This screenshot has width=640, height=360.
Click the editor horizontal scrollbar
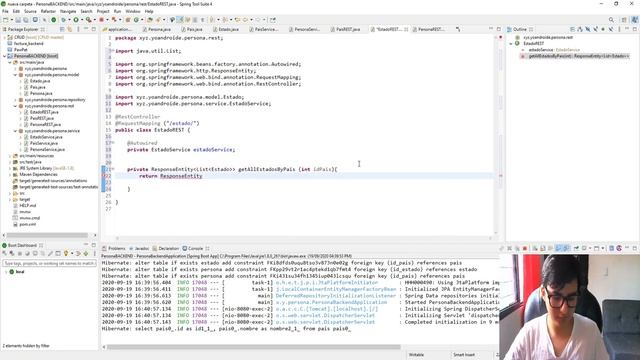pyautogui.click(x=304, y=238)
